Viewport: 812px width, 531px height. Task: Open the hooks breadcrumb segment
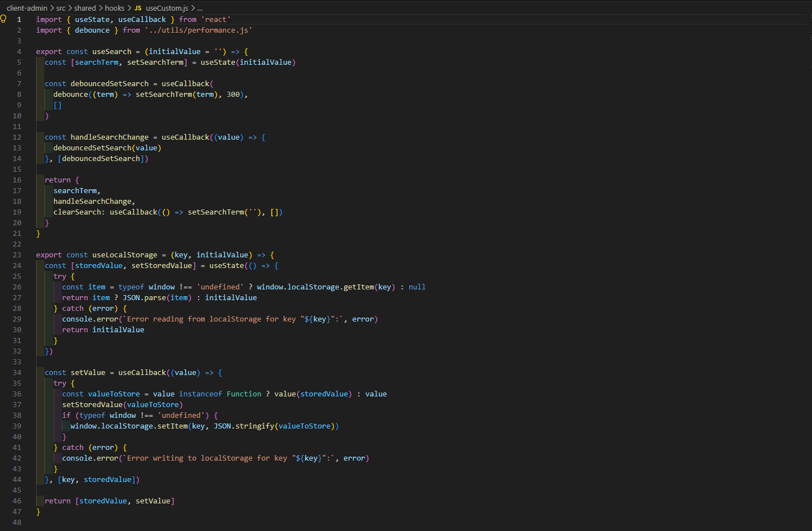coord(115,8)
